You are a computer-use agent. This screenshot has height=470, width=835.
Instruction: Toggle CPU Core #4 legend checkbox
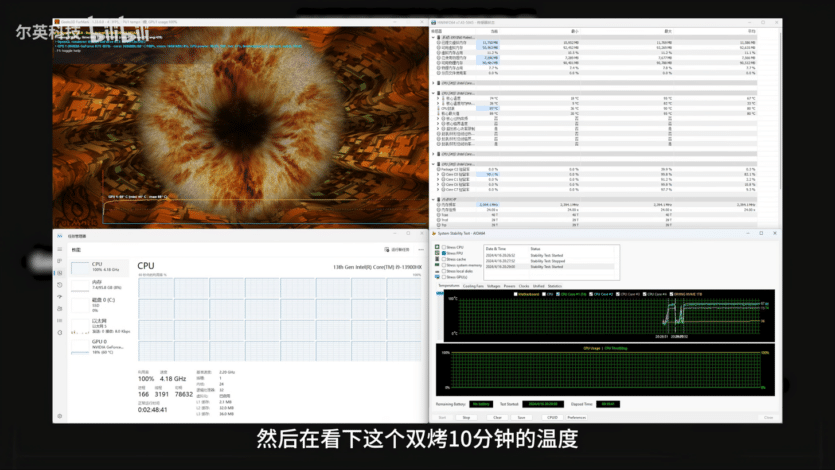pyautogui.click(x=644, y=294)
